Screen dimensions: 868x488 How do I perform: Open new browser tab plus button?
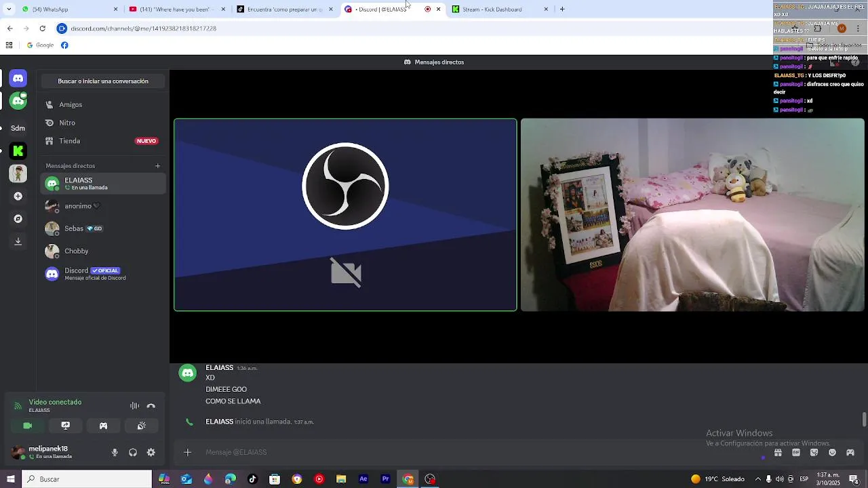coord(562,9)
